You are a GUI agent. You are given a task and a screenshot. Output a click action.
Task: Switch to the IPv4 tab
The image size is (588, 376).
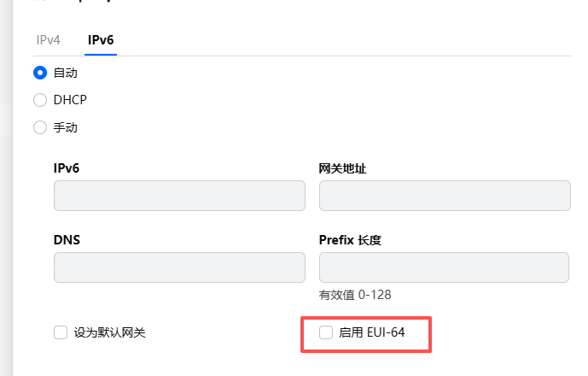pos(48,39)
